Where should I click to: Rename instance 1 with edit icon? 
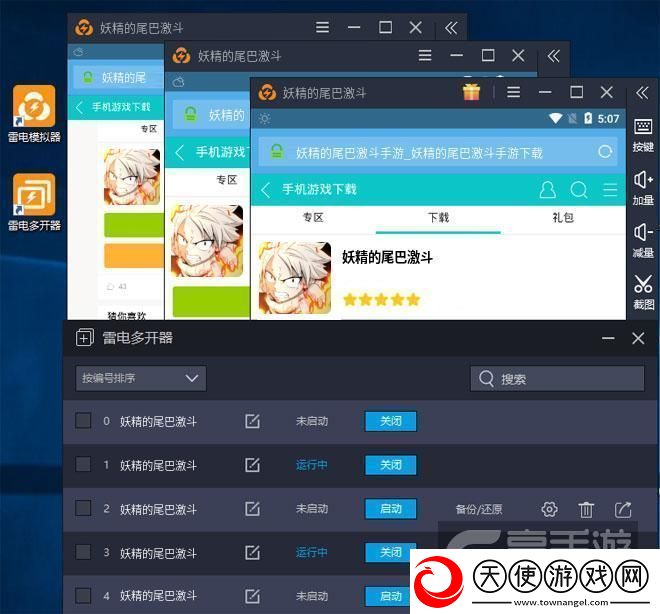point(252,465)
